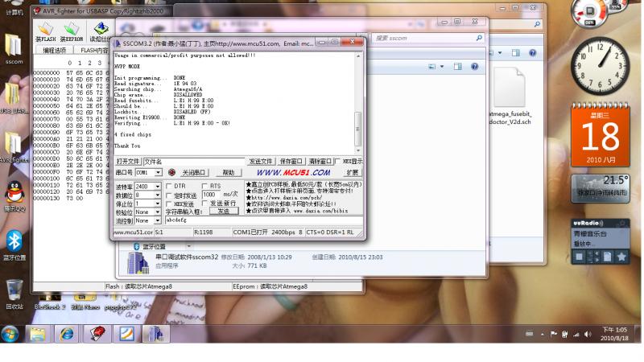644x362 pixels.
Task: Open the Recycle Bin on the desktop
Action: point(14,291)
